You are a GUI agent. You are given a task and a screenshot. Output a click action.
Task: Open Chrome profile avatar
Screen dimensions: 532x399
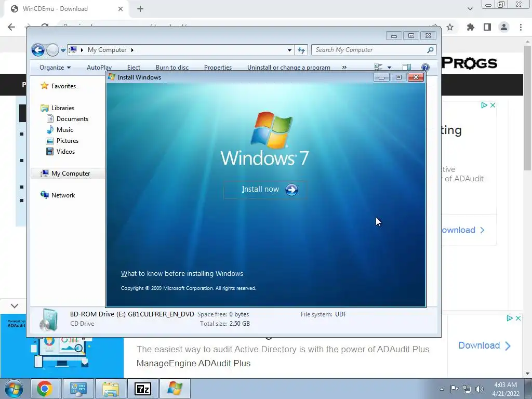pos(504,27)
